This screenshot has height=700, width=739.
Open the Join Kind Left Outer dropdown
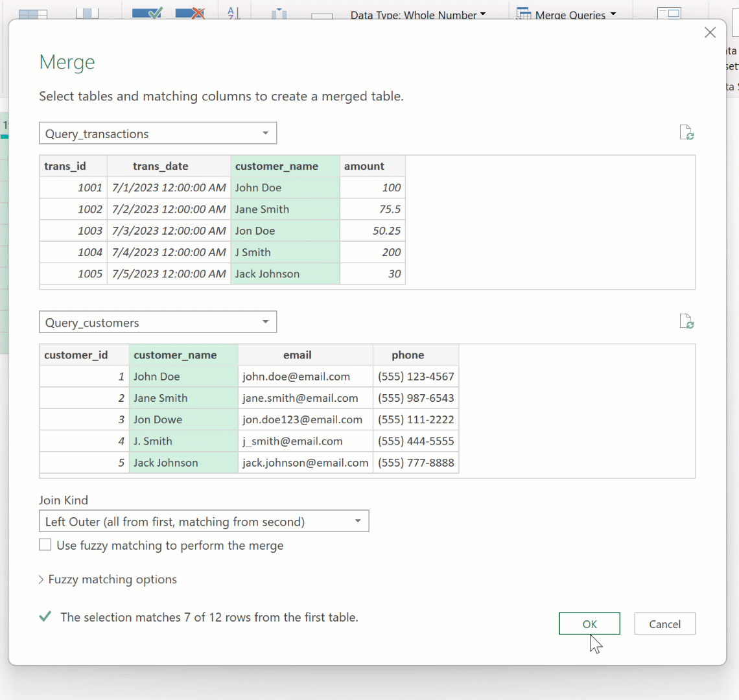[204, 521]
